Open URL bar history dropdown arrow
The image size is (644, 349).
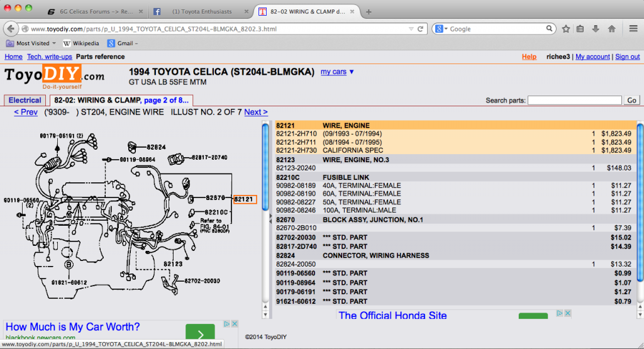[411, 29]
